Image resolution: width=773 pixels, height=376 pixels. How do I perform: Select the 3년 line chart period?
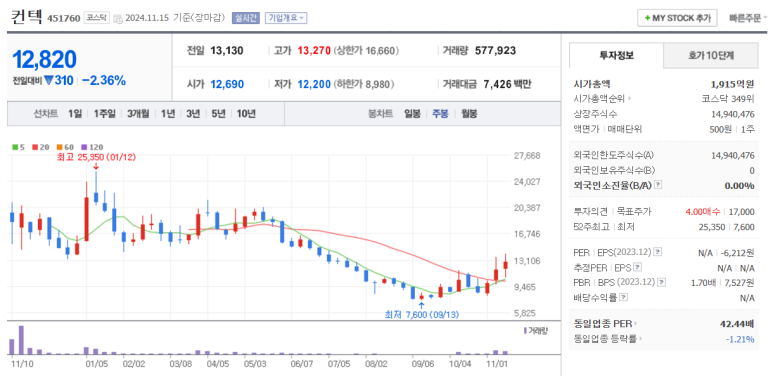tap(193, 114)
